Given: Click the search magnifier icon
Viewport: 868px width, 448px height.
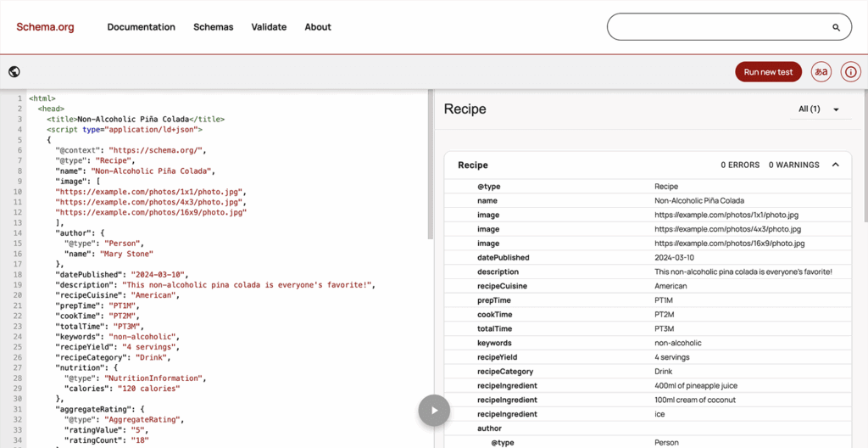Looking at the screenshot, I should click(x=836, y=27).
